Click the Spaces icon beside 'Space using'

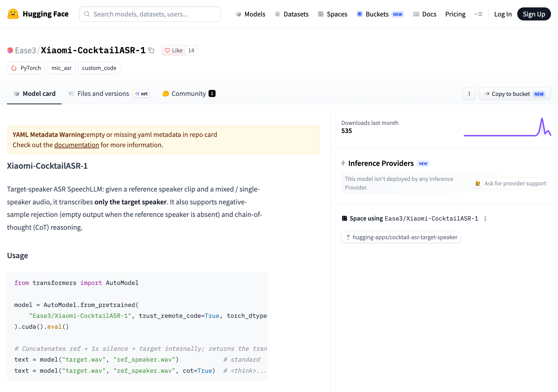345,218
